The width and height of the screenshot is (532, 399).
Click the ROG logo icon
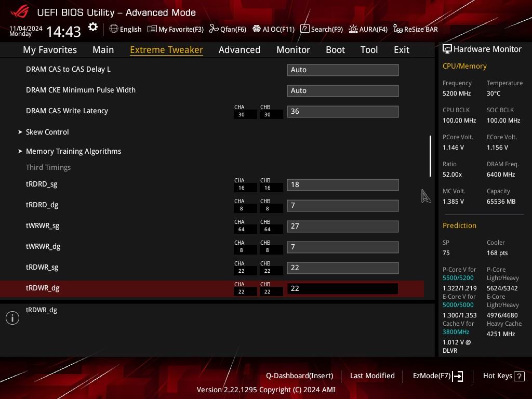pyautogui.click(x=20, y=12)
